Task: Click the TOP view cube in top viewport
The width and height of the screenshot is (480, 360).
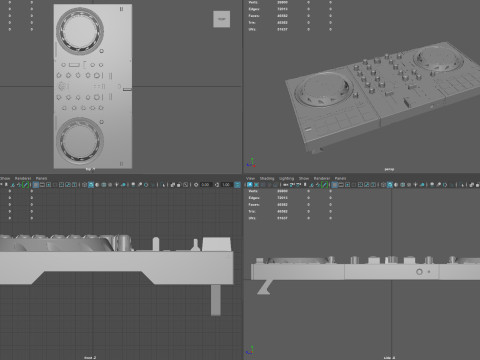Action: [x=222, y=19]
